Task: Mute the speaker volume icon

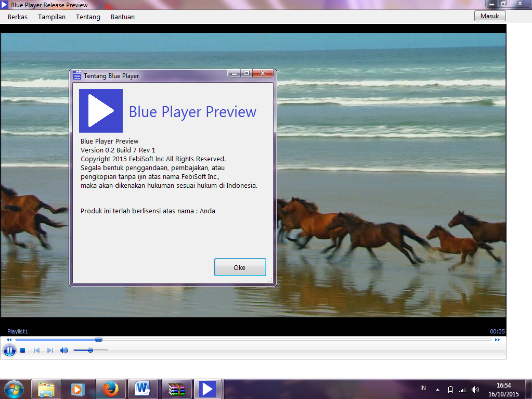Action: tap(64, 350)
